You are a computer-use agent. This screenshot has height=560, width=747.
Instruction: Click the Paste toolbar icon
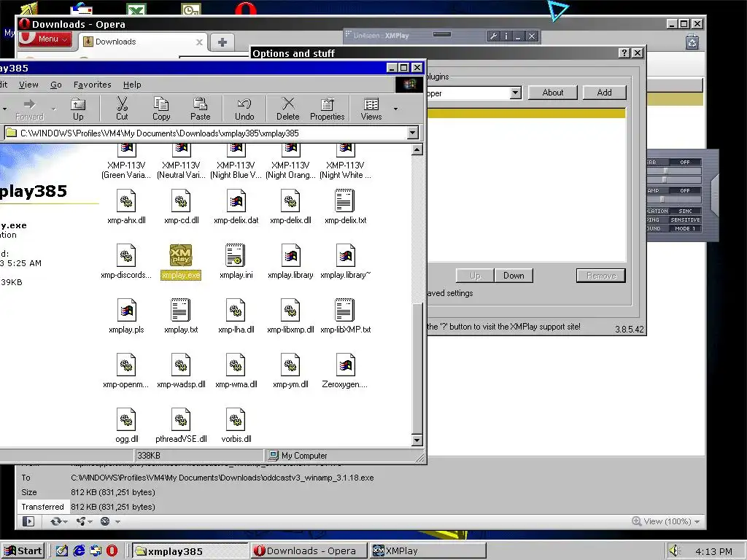pyautogui.click(x=200, y=109)
